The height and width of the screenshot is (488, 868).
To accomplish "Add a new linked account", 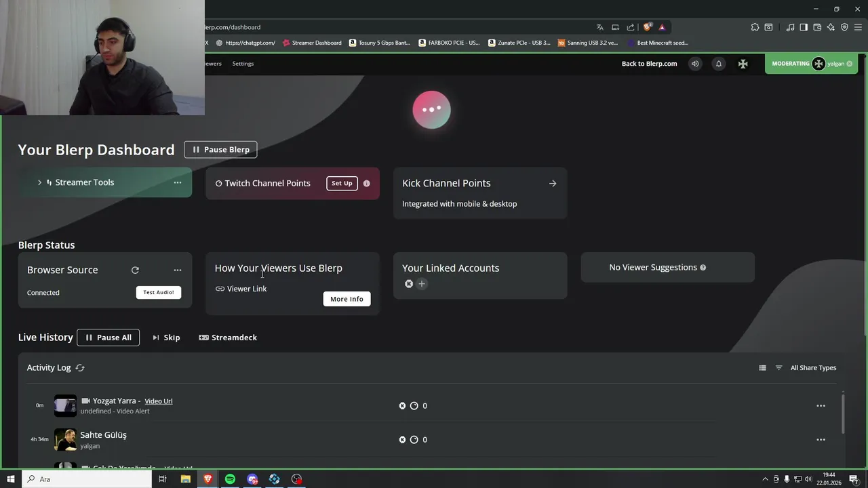I will (x=422, y=284).
